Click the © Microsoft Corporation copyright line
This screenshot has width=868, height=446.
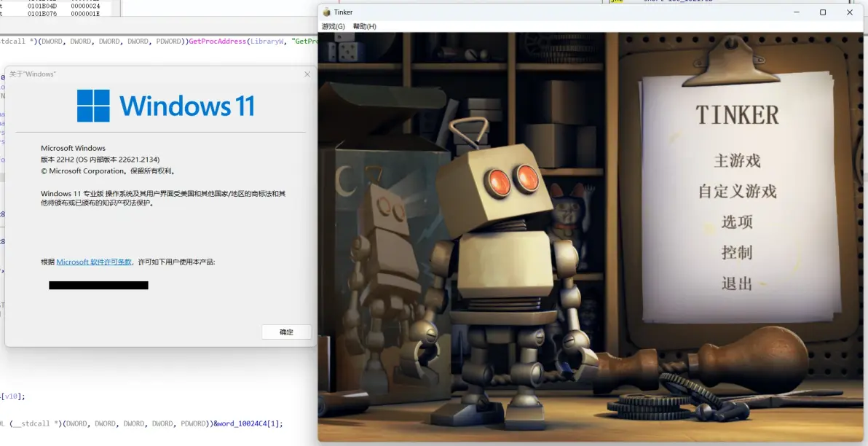[x=108, y=171]
